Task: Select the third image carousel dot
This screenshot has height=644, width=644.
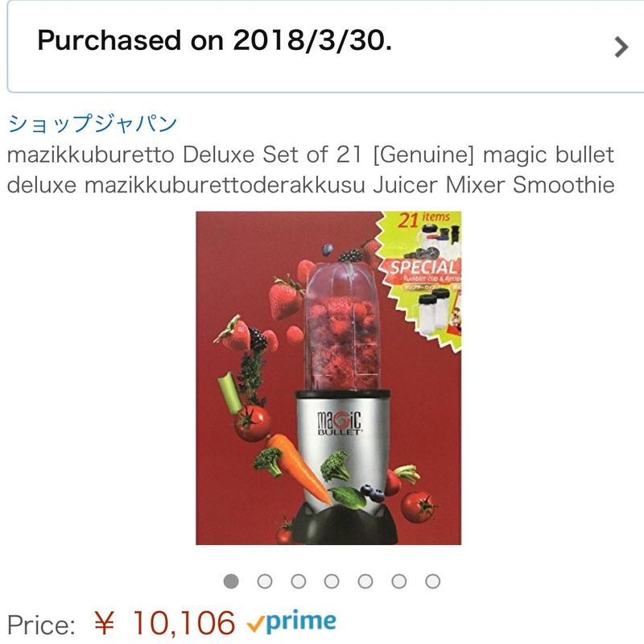Action: pos(298,581)
